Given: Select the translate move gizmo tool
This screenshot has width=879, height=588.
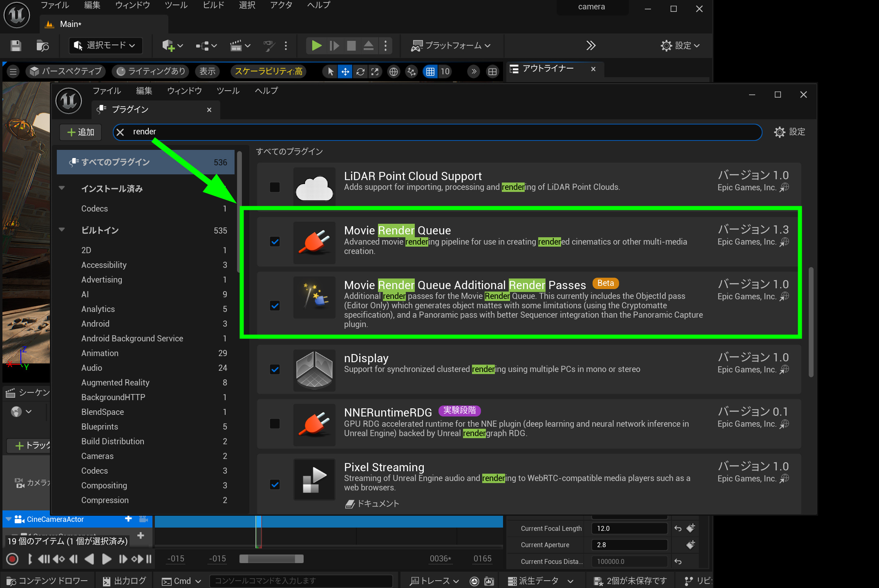Looking at the screenshot, I should click(x=345, y=72).
